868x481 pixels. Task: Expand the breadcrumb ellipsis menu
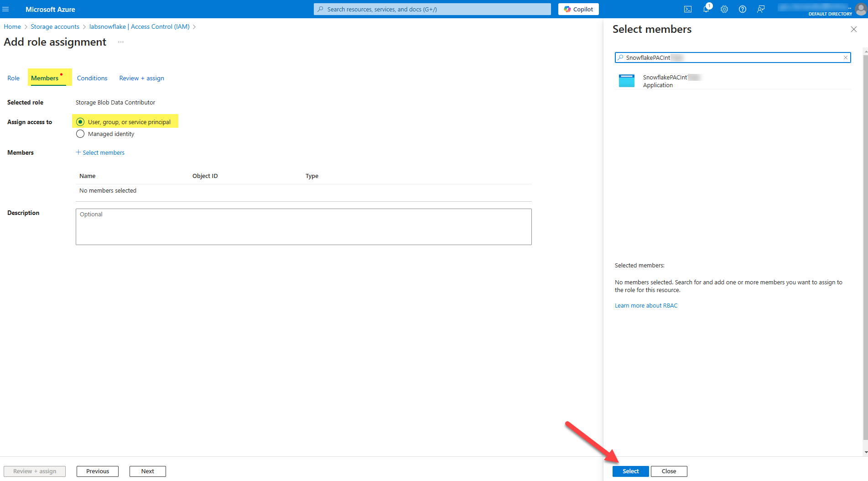pyautogui.click(x=121, y=42)
